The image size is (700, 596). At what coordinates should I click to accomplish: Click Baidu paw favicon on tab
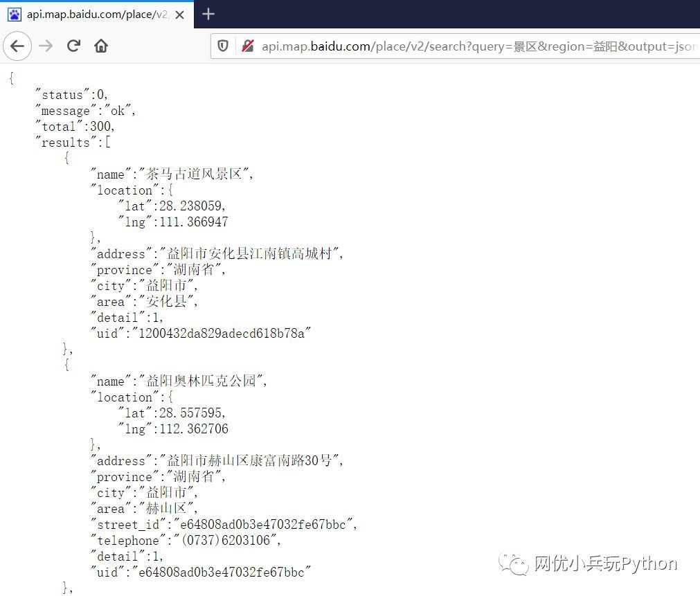(x=15, y=15)
